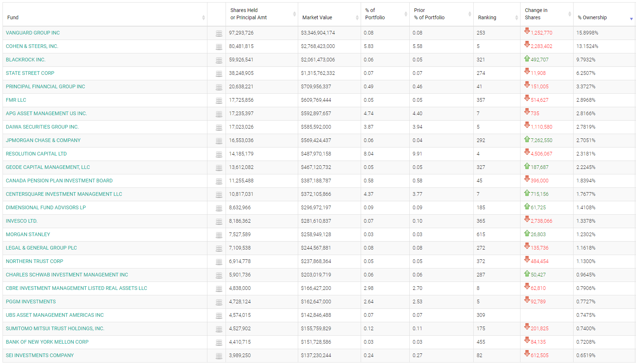Open grid icon for Sumitomo Mitsui Trust row
This screenshot has height=364, width=636.
coord(219,329)
